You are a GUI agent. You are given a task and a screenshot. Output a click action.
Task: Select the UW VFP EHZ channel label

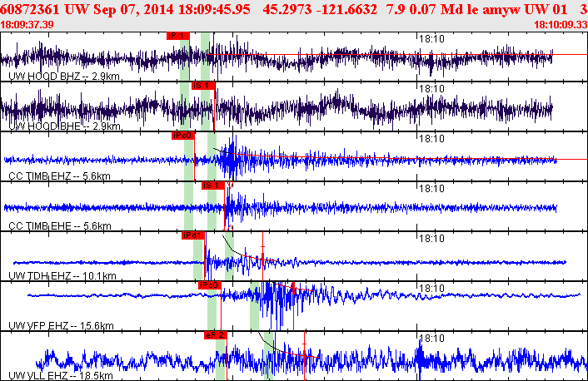(61, 326)
